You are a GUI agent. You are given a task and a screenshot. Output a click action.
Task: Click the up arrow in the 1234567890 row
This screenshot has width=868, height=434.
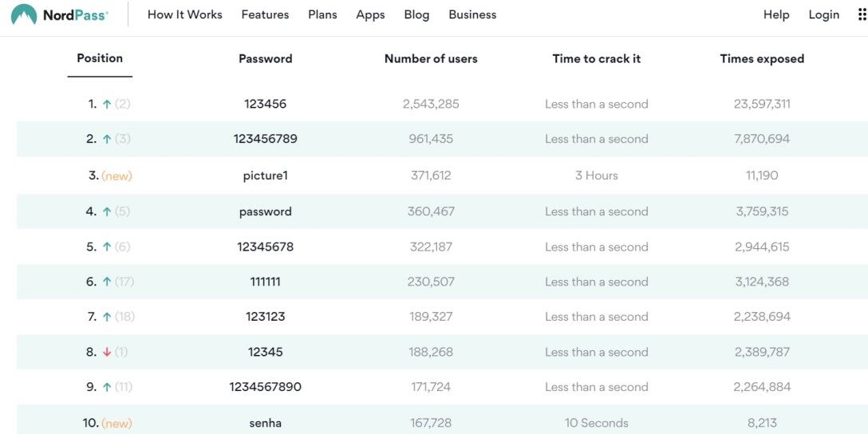(x=107, y=387)
